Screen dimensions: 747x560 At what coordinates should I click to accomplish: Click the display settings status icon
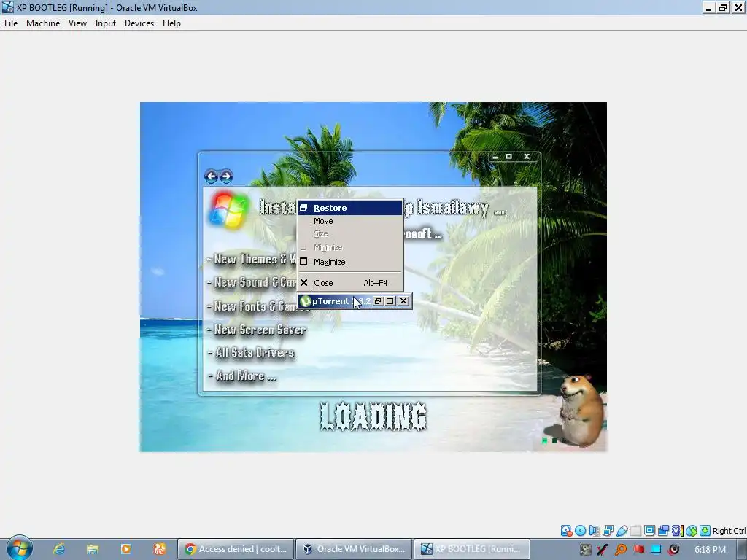pos(649,531)
